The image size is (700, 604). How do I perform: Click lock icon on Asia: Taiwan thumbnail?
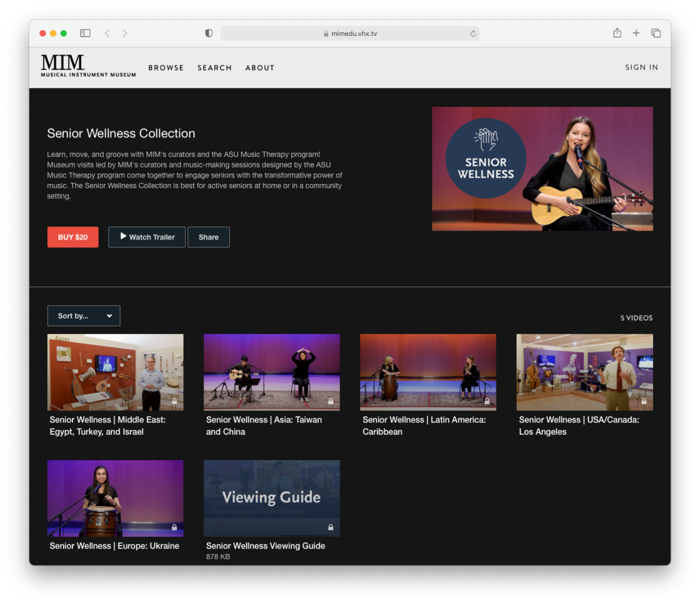pos(331,401)
